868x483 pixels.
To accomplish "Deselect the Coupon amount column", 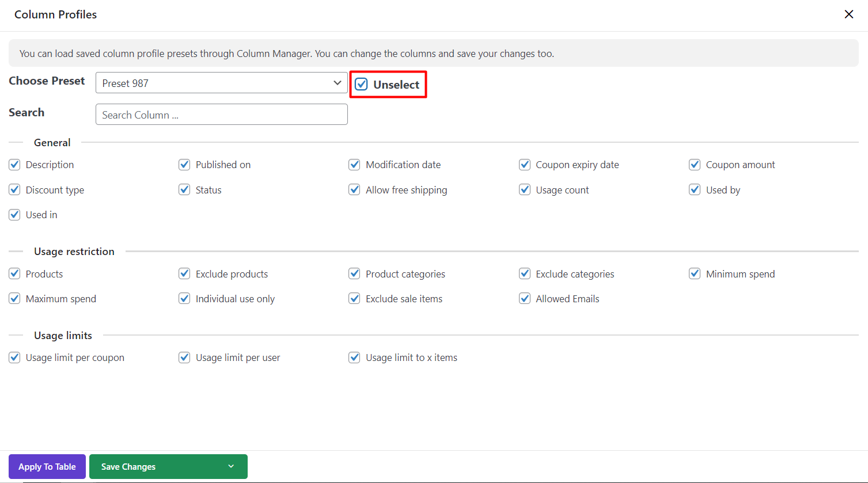I will [695, 165].
